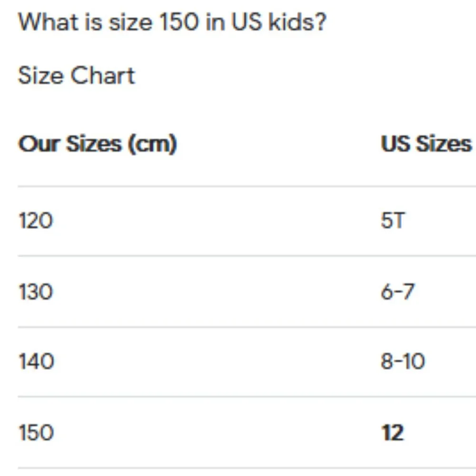The image size is (476, 476).
Task: Click the 'US Sizes' column header
Action: point(426,144)
